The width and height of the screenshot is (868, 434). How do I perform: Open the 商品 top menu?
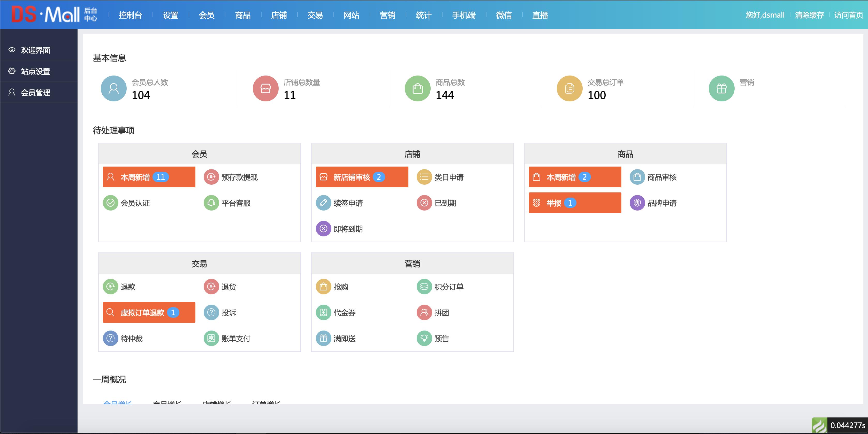243,15
